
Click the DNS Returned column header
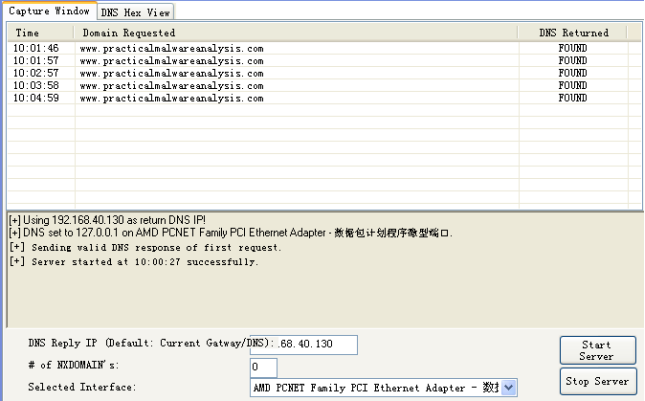click(573, 33)
